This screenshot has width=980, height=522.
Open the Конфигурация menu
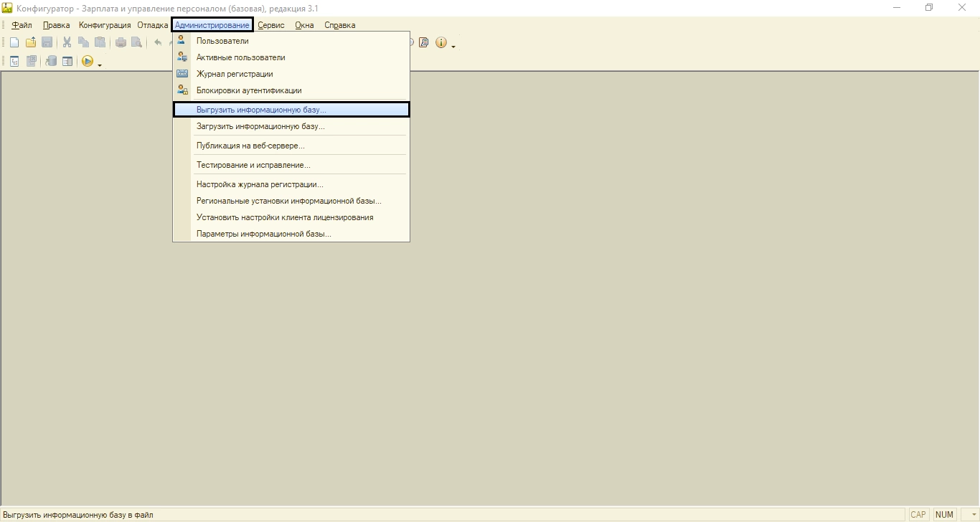(x=105, y=25)
